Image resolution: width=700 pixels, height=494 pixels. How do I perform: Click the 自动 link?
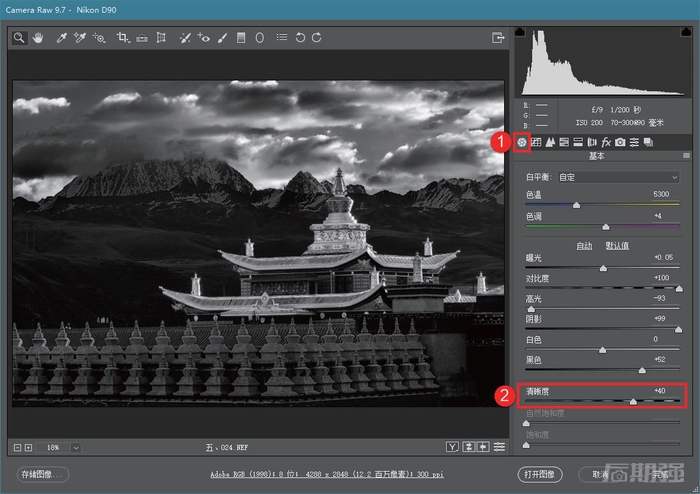click(x=584, y=246)
